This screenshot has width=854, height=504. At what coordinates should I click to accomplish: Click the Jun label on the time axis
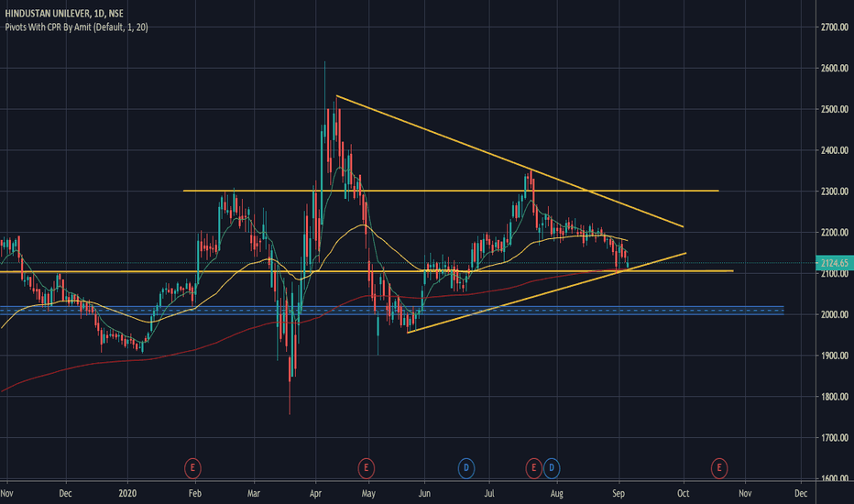[424, 493]
